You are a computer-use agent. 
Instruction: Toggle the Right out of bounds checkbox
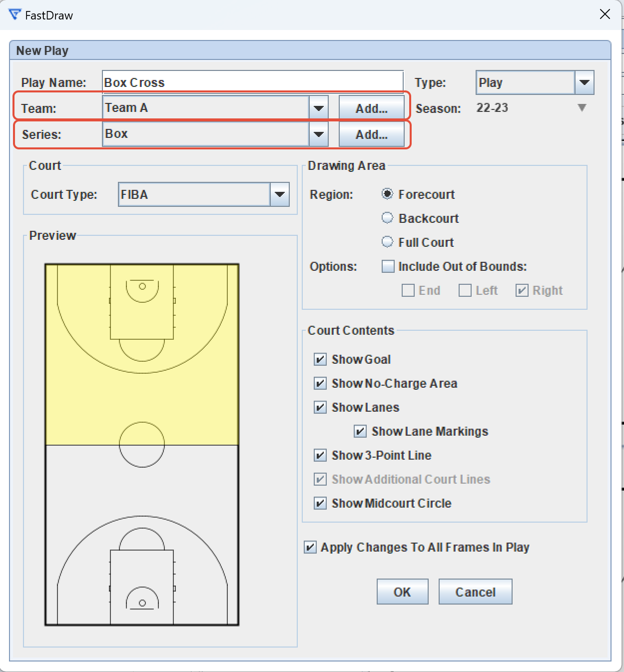coord(522,290)
